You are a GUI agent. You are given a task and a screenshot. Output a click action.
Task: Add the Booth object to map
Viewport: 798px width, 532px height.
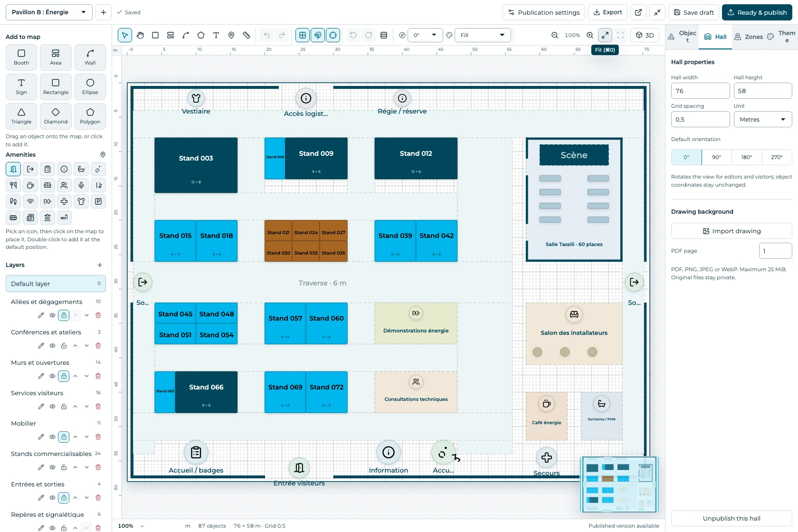click(21, 57)
